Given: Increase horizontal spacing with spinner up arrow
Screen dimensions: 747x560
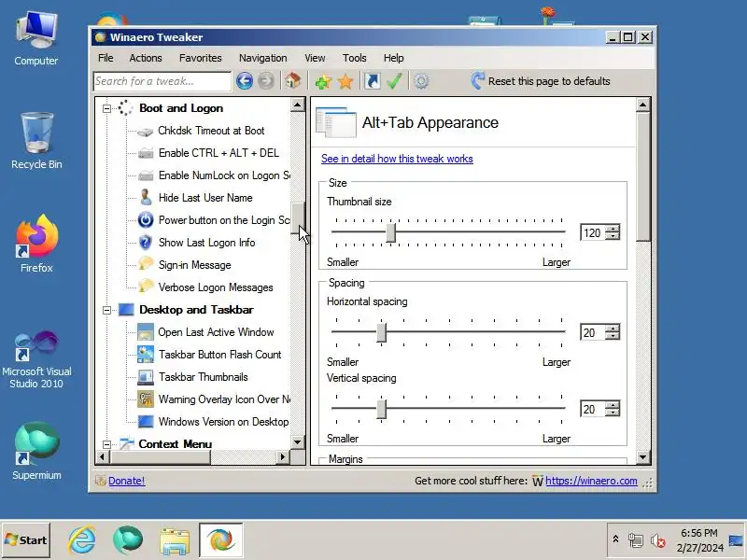Looking at the screenshot, I should click(x=613, y=329).
